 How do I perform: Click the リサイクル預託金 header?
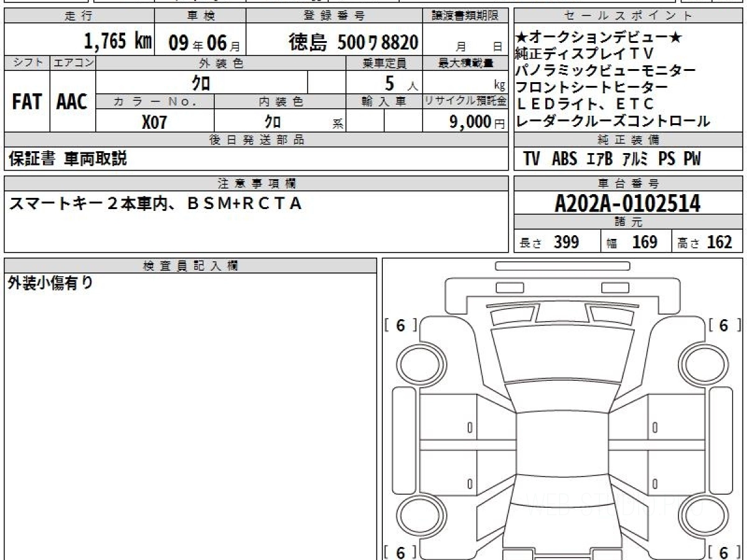point(466,101)
